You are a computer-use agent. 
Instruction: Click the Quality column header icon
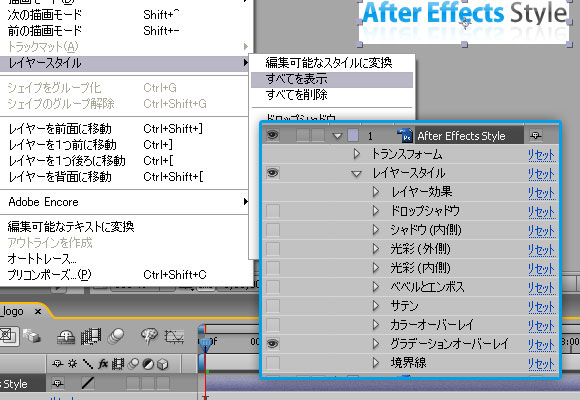pyautogui.click(x=88, y=364)
